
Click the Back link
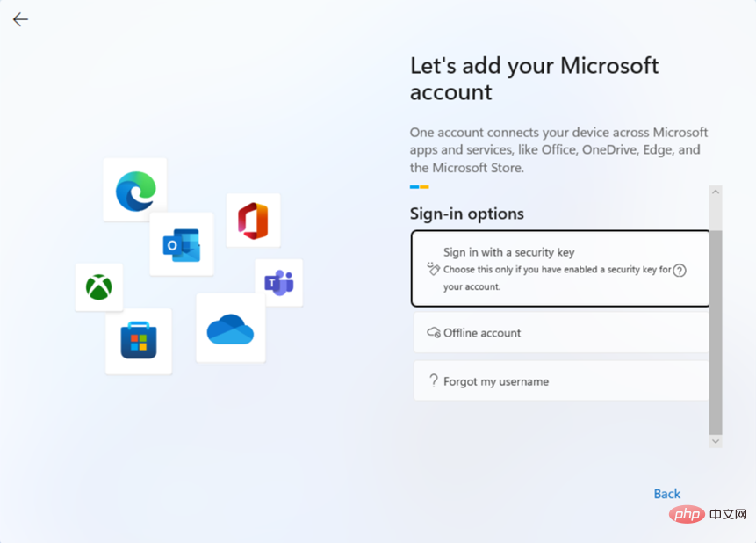pos(667,494)
